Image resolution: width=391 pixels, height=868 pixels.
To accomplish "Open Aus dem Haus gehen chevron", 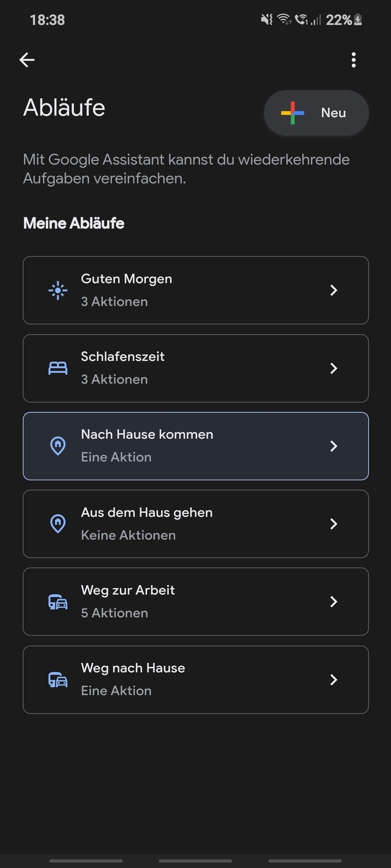I will coord(334,524).
